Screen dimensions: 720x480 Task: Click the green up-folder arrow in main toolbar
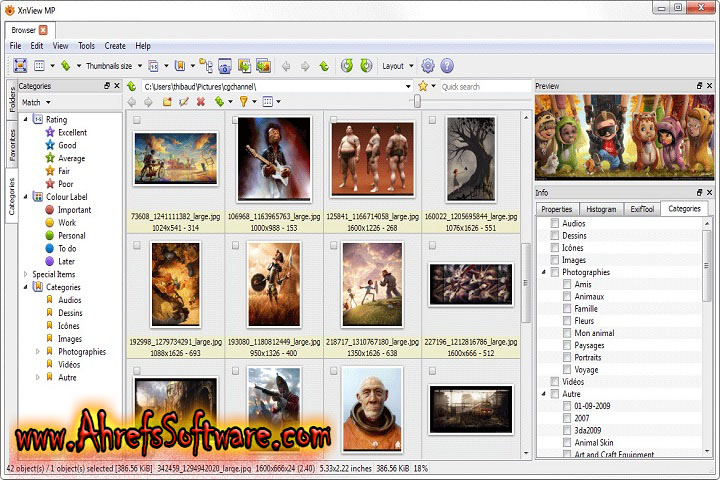point(323,66)
